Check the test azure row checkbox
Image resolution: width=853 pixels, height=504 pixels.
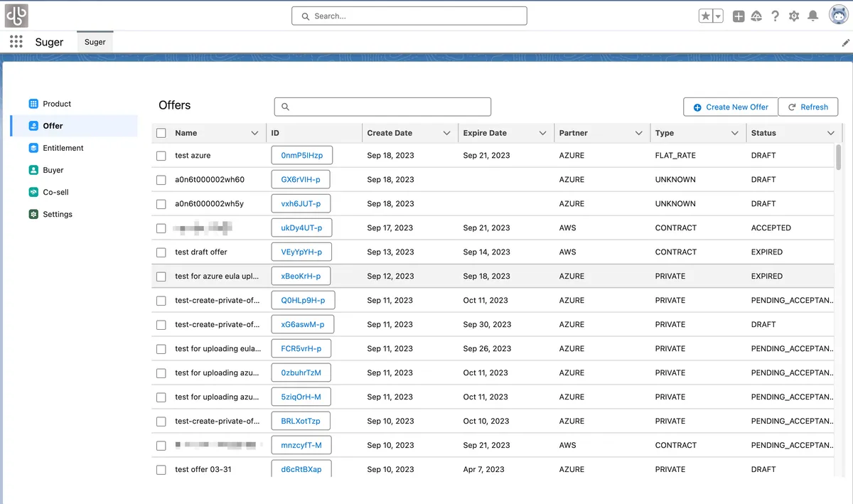tap(161, 156)
